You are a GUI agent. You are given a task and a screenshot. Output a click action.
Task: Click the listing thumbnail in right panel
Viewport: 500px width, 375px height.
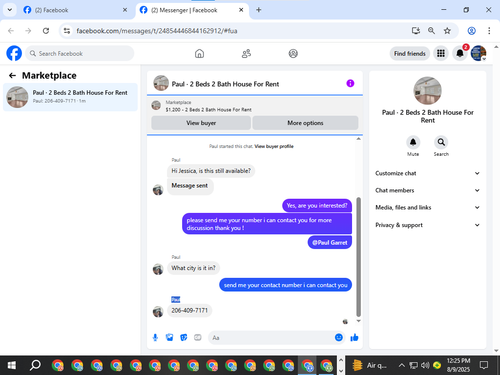tap(428, 91)
